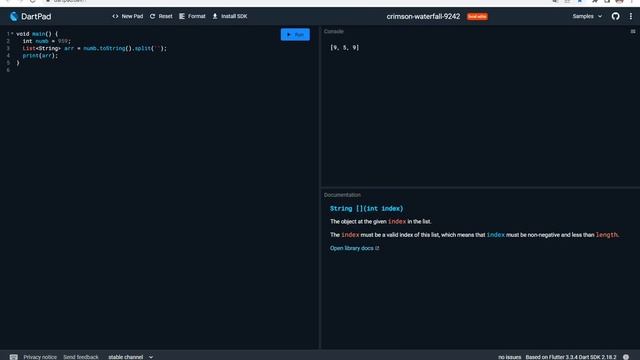Click the orange badge next to the title
This screenshot has width=640, height=360.
[x=477, y=17]
